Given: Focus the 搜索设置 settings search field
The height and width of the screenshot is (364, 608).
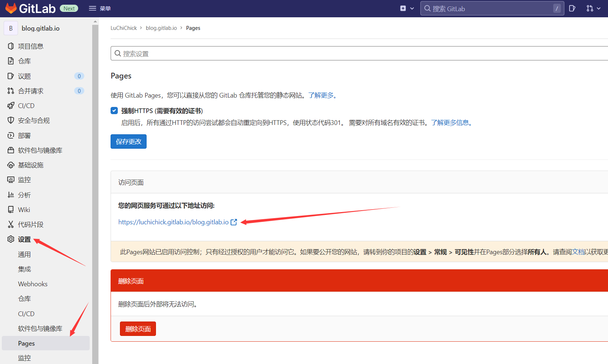Looking at the screenshot, I should point(359,53).
